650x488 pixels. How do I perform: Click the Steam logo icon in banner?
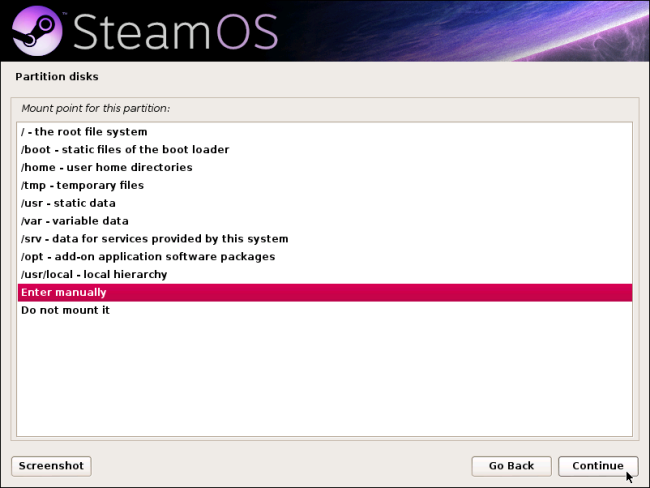[x=37, y=31]
